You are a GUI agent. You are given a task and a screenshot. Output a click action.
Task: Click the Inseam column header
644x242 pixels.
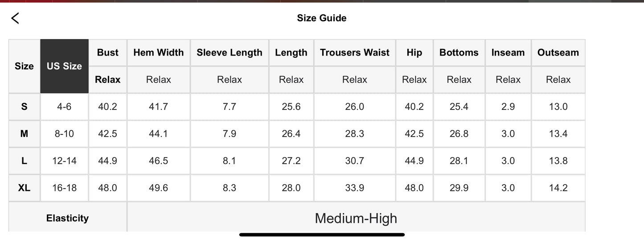[508, 52]
